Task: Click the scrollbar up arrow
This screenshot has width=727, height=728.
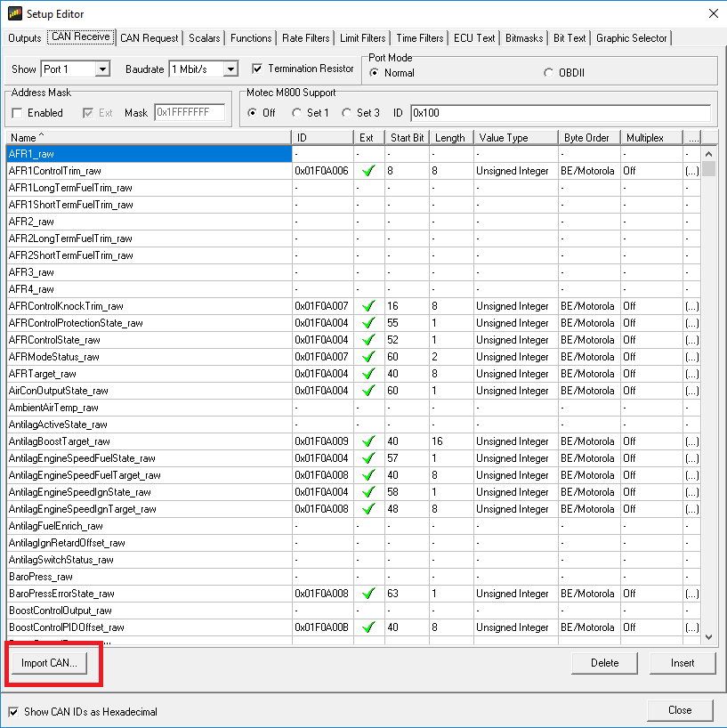Action: click(708, 154)
